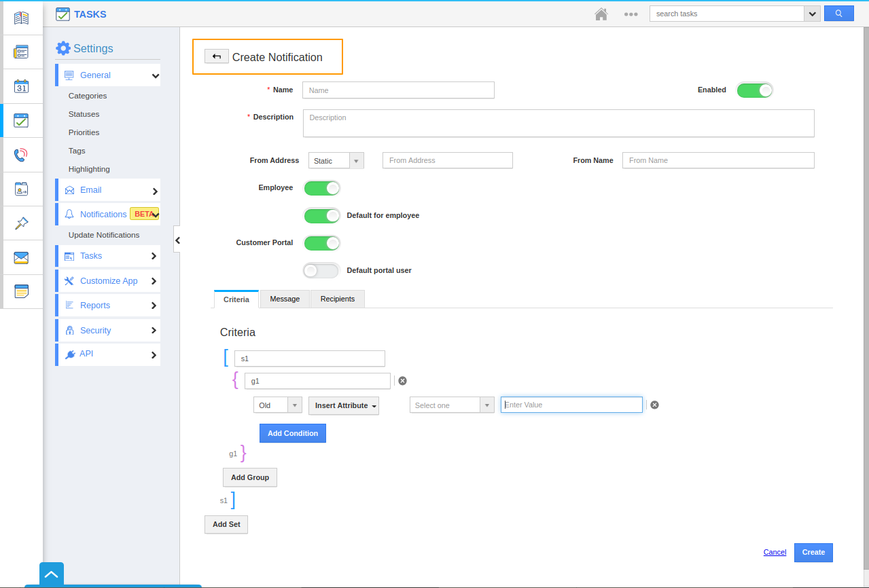This screenshot has width=869, height=588.
Task: Click the pushpin icon in left sidebar
Action: pyautogui.click(x=21, y=223)
